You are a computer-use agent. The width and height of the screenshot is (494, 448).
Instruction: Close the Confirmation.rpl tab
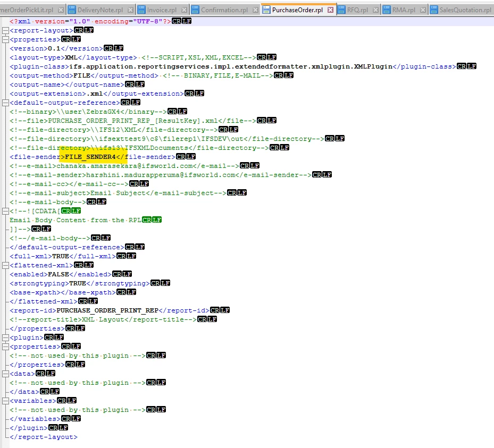point(255,10)
